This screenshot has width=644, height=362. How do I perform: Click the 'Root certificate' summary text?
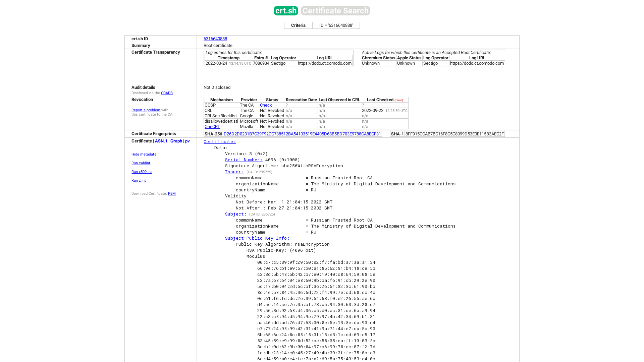(218, 46)
